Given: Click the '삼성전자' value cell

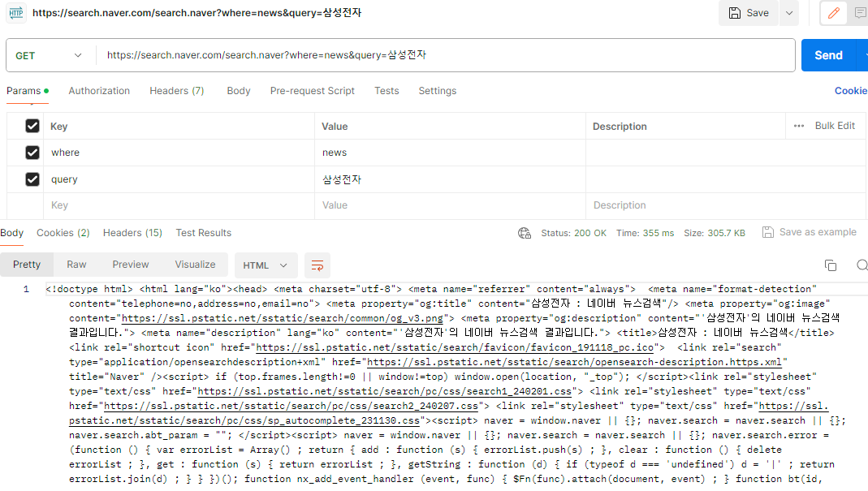Looking at the screenshot, I should 450,179.
